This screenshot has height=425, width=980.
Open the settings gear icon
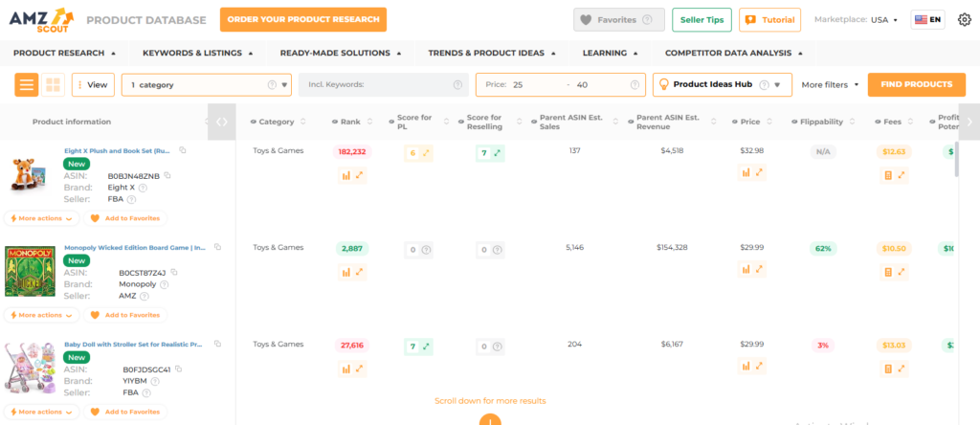[x=963, y=19]
